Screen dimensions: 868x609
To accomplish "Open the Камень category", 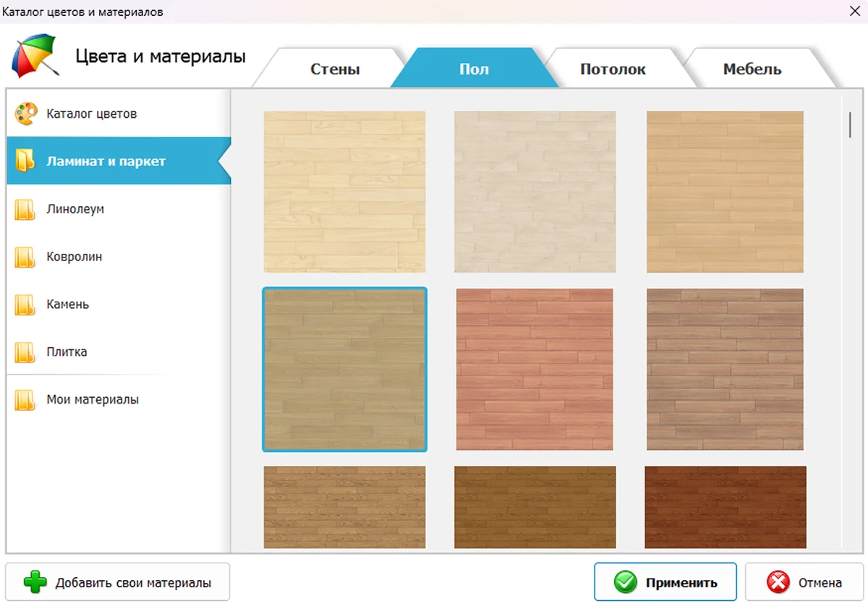I will coord(119,304).
